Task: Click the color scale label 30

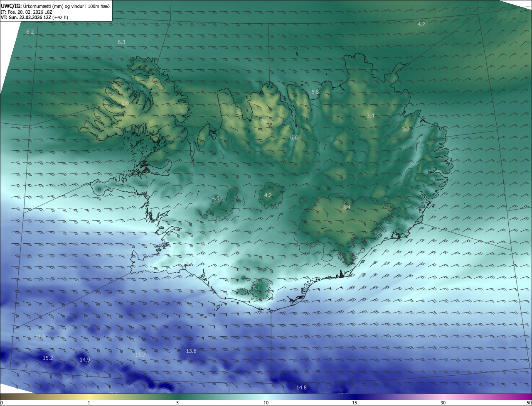Action: coord(443,403)
